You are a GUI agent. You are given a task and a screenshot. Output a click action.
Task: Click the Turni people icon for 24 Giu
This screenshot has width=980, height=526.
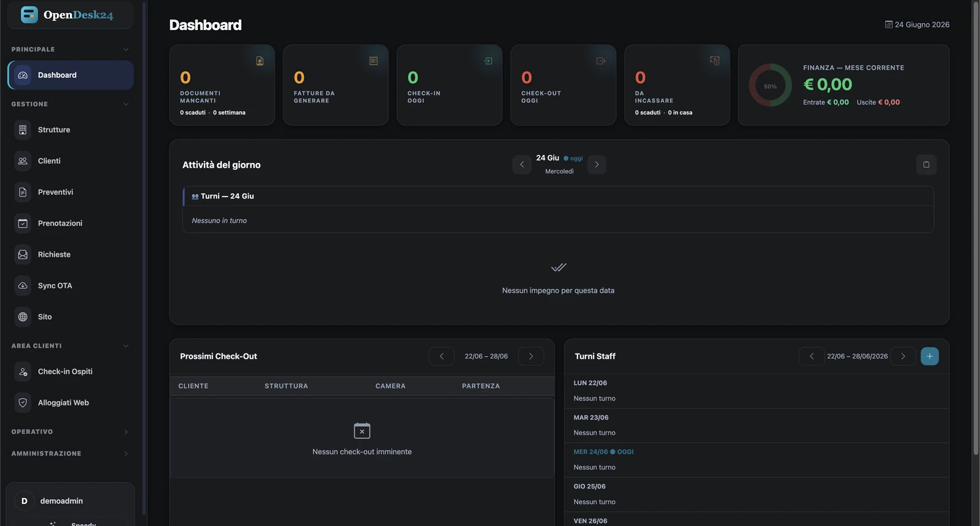click(195, 197)
